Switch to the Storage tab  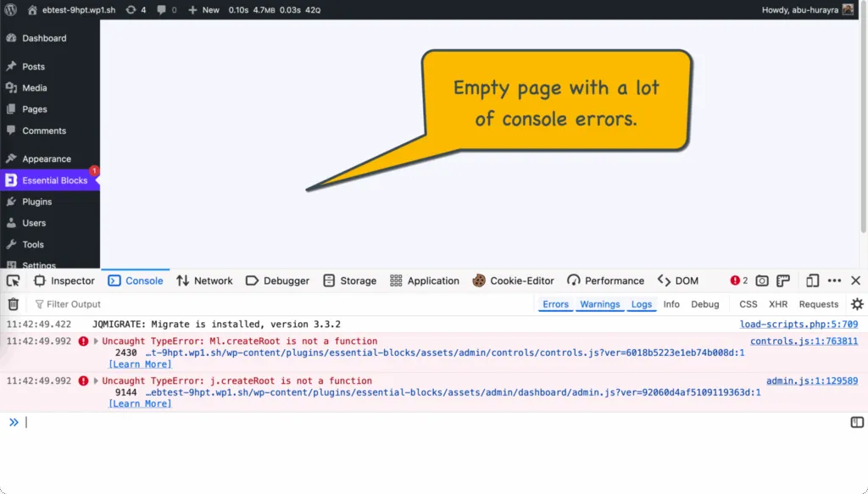tap(349, 281)
